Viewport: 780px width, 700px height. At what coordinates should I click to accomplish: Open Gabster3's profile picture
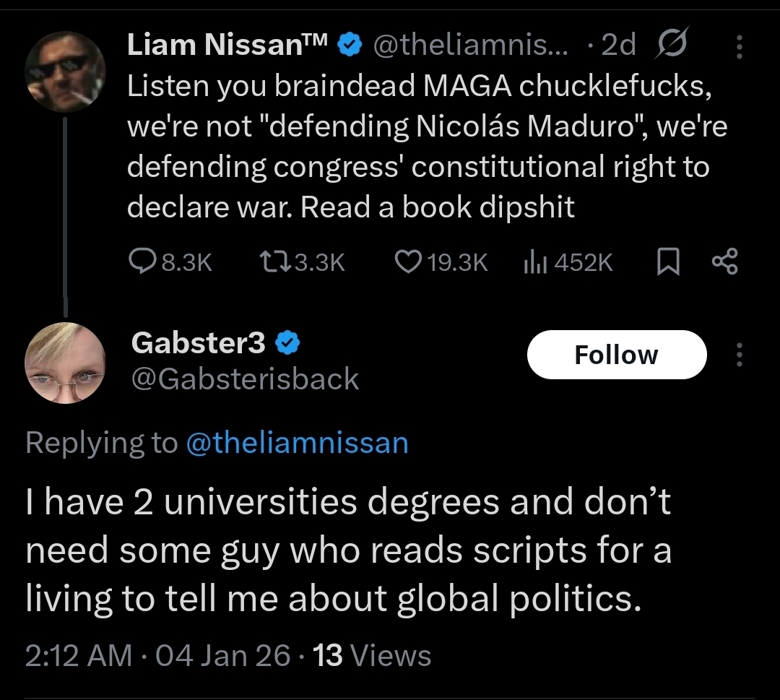click(x=65, y=362)
